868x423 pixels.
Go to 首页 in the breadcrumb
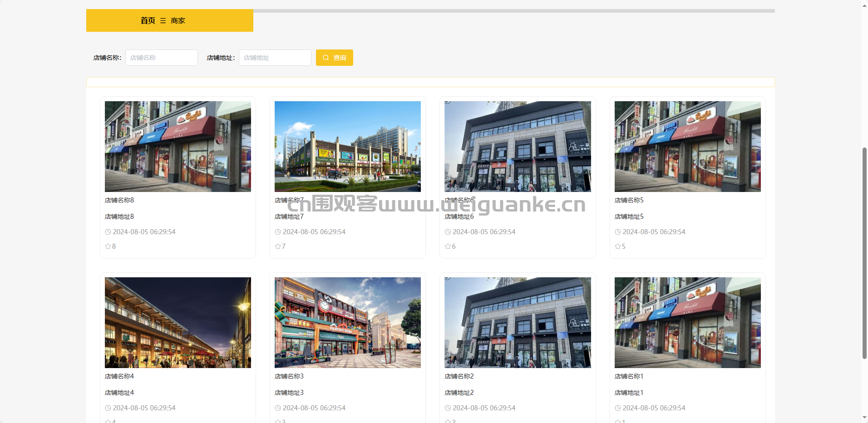(x=148, y=21)
